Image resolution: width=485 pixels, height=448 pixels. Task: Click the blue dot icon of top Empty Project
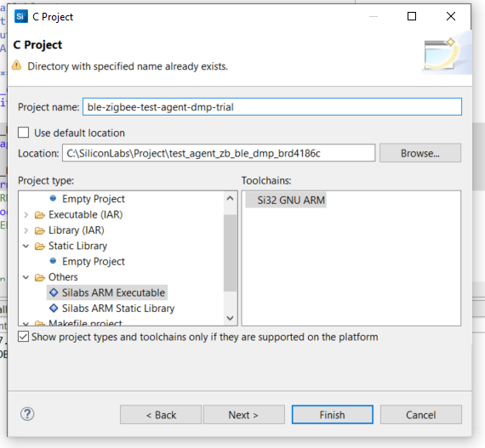[53, 198]
